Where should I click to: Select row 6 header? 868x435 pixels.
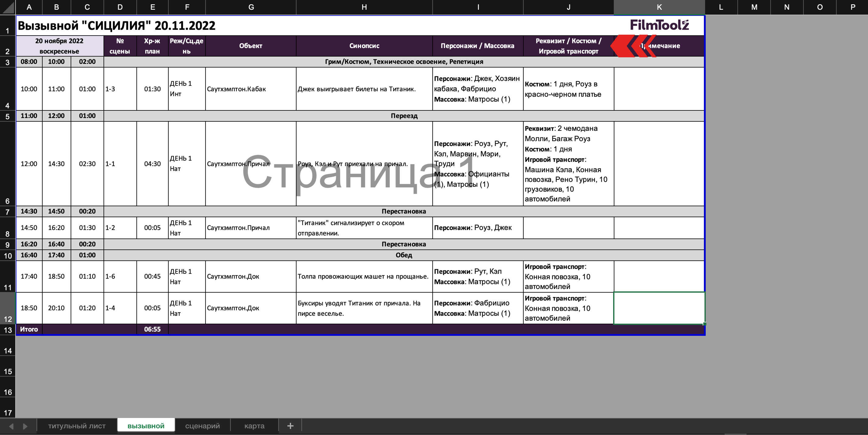tap(7, 164)
